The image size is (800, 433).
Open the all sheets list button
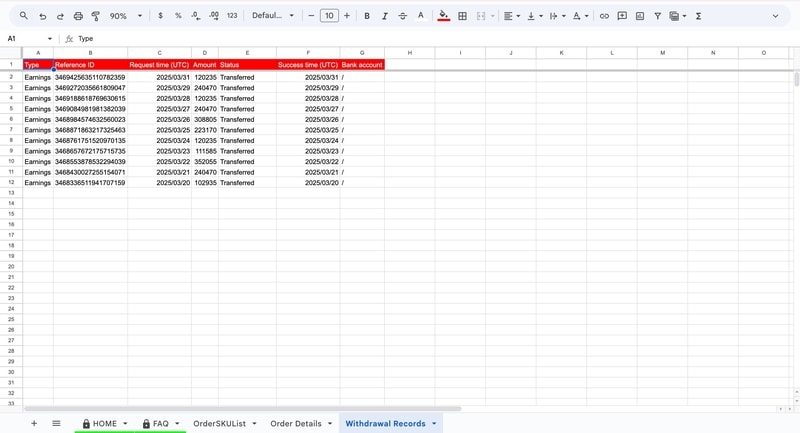point(56,424)
